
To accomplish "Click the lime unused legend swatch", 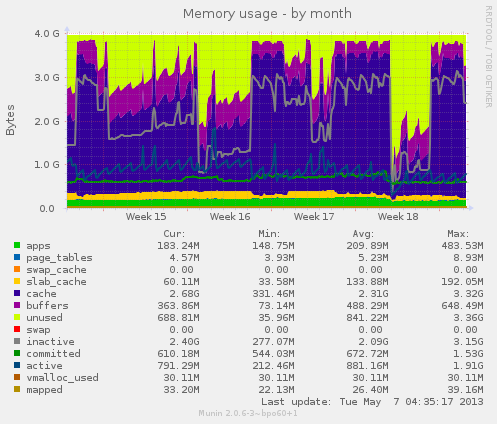I will 17,317.
